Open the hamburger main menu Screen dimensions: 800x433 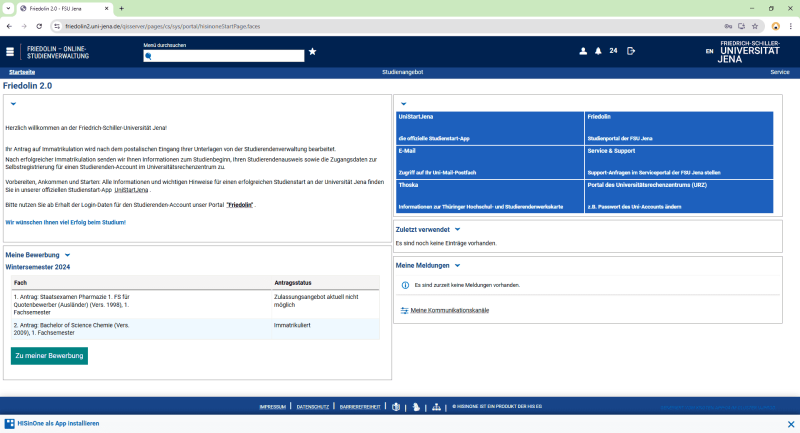coord(10,52)
